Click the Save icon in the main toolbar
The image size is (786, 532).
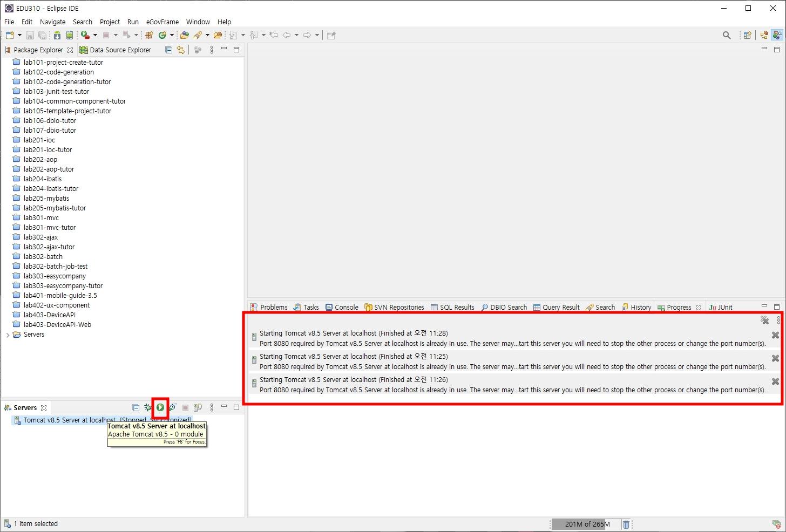coord(30,35)
